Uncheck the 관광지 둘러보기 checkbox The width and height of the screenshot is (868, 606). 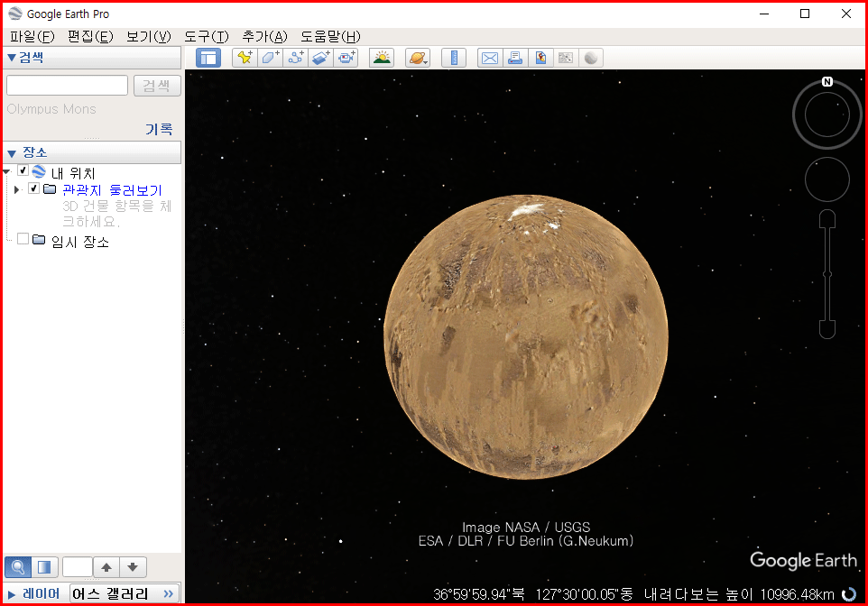pos(33,188)
